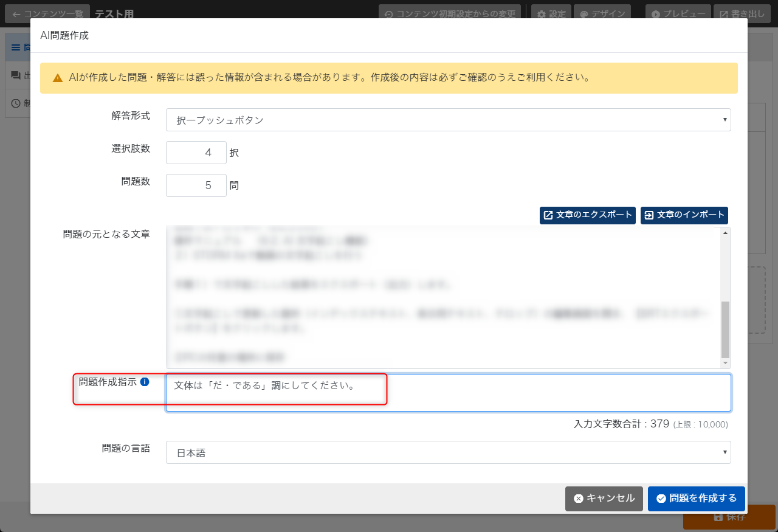The height and width of the screenshot is (532, 778).
Task: Click the scroll-down arrow of the text area
Action: tap(725, 363)
